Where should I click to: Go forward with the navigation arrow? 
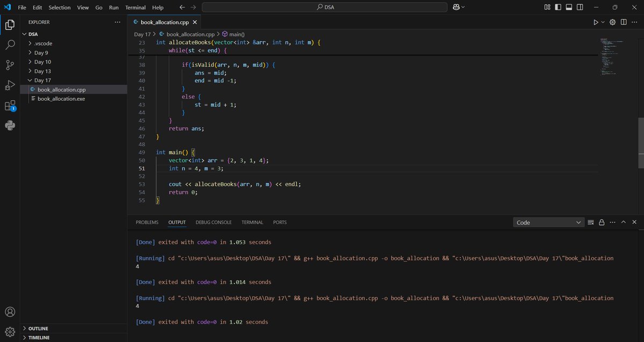193,7
